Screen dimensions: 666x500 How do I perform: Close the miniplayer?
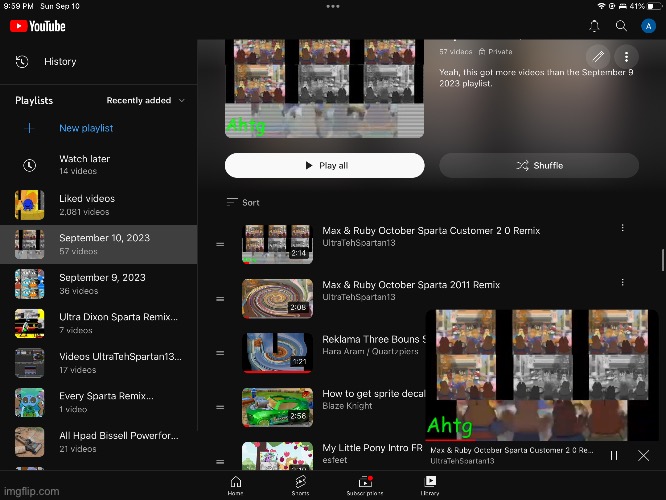pyautogui.click(x=643, y=455)
